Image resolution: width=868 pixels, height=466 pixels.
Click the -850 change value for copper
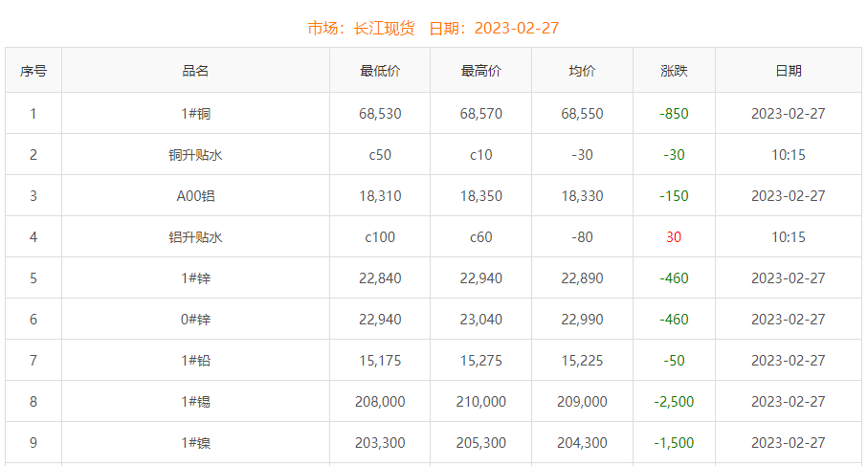[x=674, y=114]
